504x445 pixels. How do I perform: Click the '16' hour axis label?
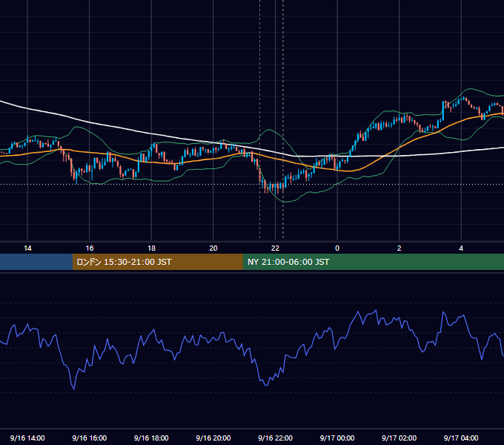point(90,248)
